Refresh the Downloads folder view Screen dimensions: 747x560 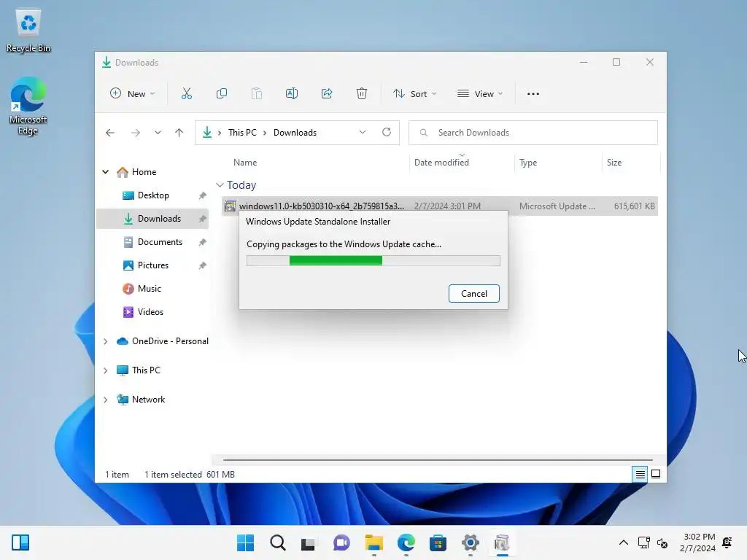pyautogui.click(x=387, y=133)
